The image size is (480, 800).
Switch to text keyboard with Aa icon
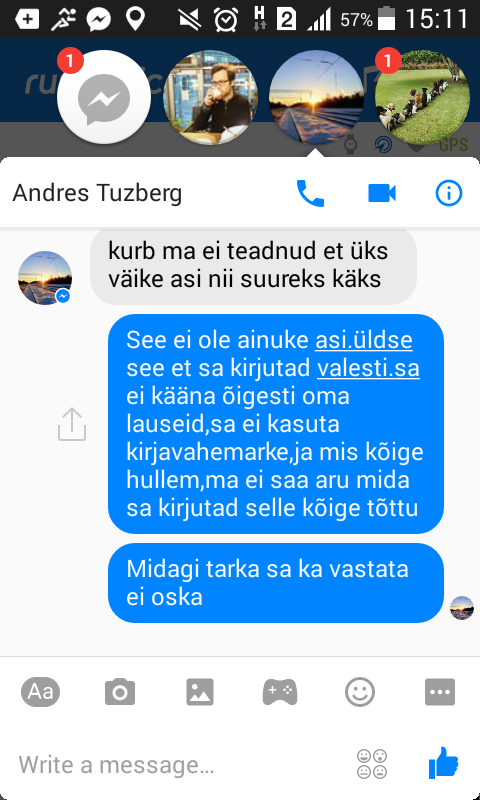[40, 692]
